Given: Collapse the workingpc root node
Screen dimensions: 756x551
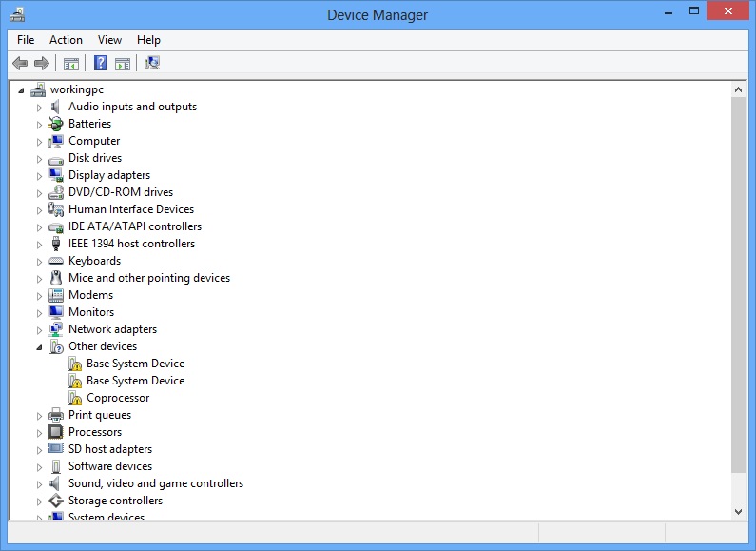Looking at the screenshot, I should 22,90.
